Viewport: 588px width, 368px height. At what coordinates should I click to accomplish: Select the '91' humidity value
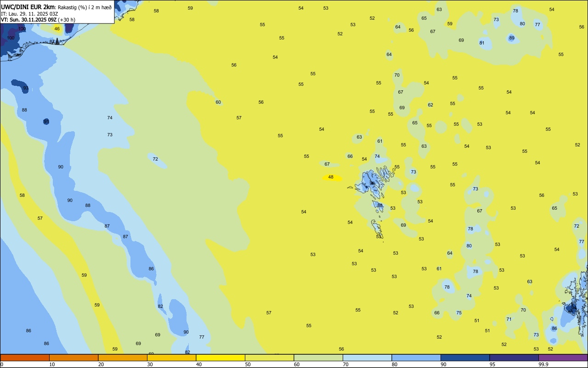click(x=46, y=122)
